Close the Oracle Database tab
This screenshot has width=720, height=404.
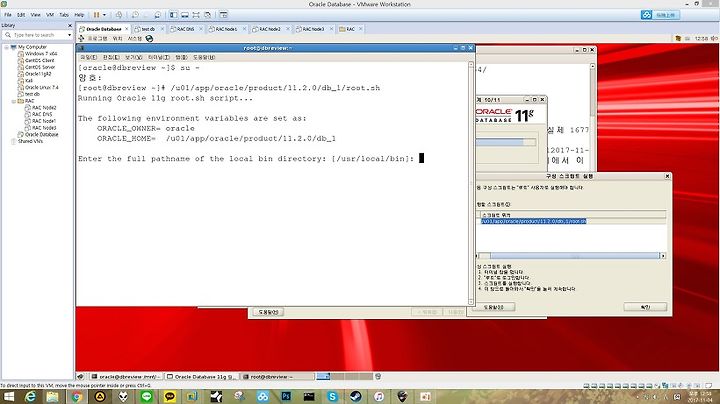pyautogui.click(x=127, y=28)
